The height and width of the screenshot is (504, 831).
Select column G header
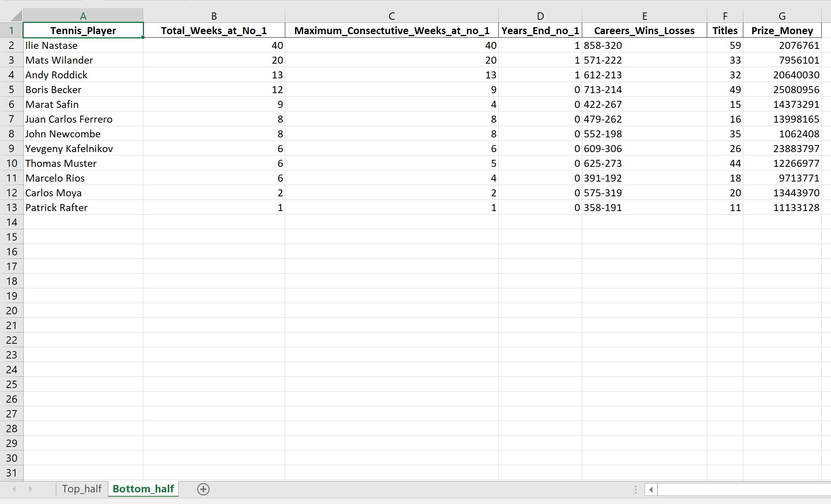[782, 16]
